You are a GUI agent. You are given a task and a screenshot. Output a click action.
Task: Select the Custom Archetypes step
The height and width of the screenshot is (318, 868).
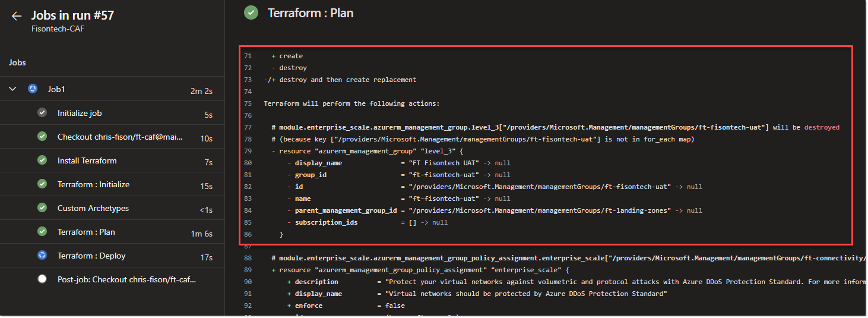[x=112, y=208]
